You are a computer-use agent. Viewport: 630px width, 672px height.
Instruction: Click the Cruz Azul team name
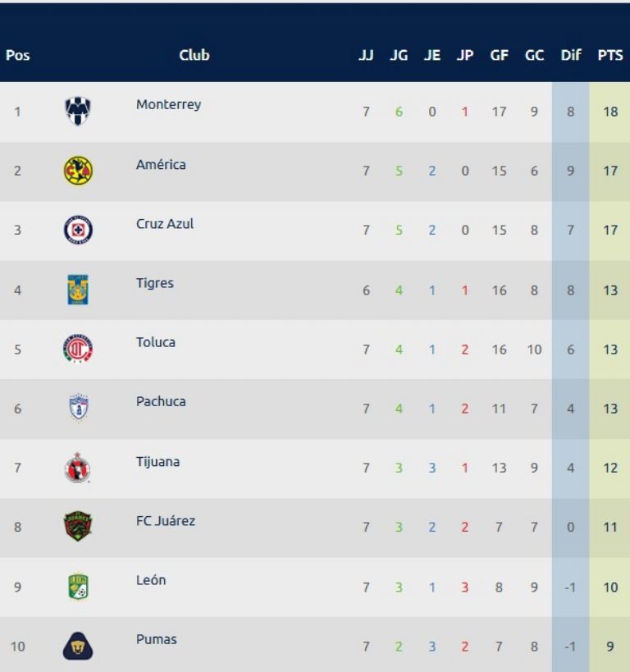165,224
